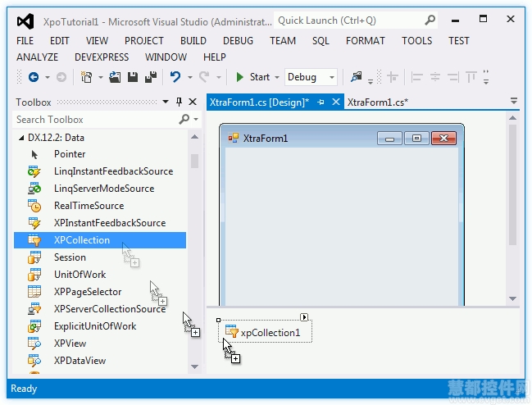
Task: Switch to XtraForm1.cs code tab
Action: [x=378, y=102]
